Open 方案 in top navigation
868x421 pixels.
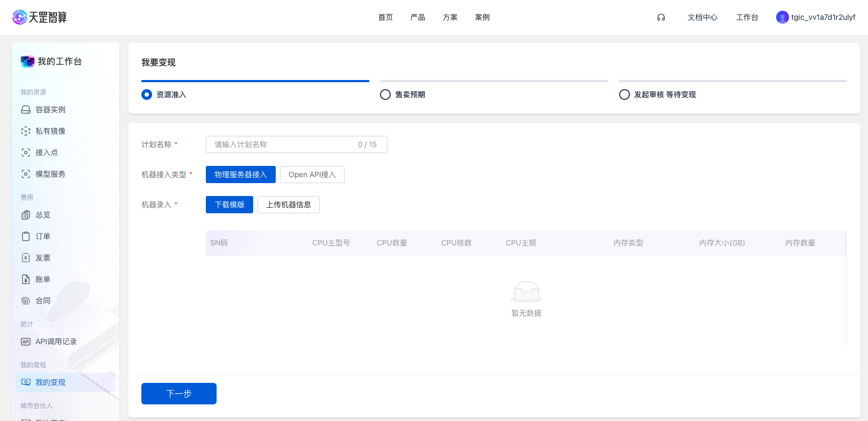[x=450, y=17]
